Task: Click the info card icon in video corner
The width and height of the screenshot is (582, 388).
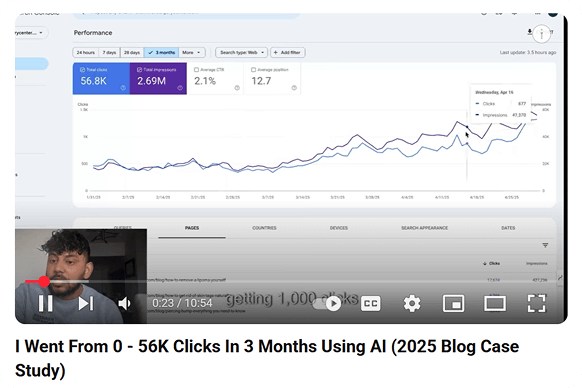Action: pyautogui.click(x=542, y=35)
